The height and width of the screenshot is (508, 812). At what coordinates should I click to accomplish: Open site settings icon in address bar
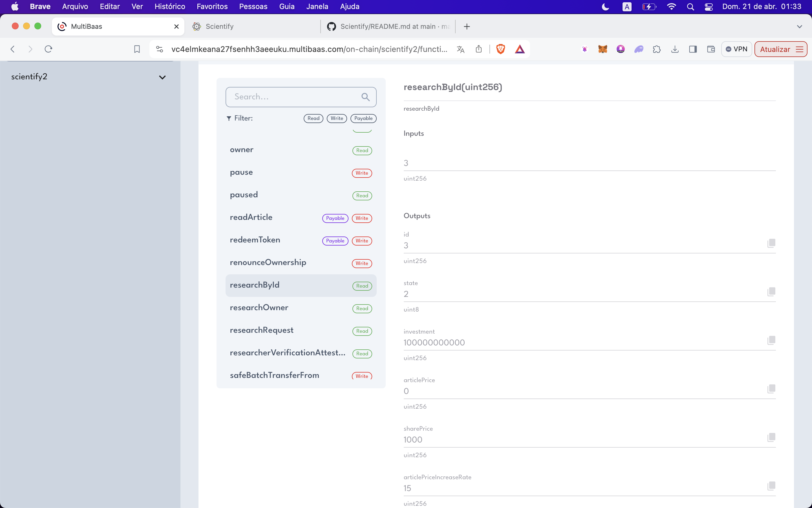click(160, 49)
